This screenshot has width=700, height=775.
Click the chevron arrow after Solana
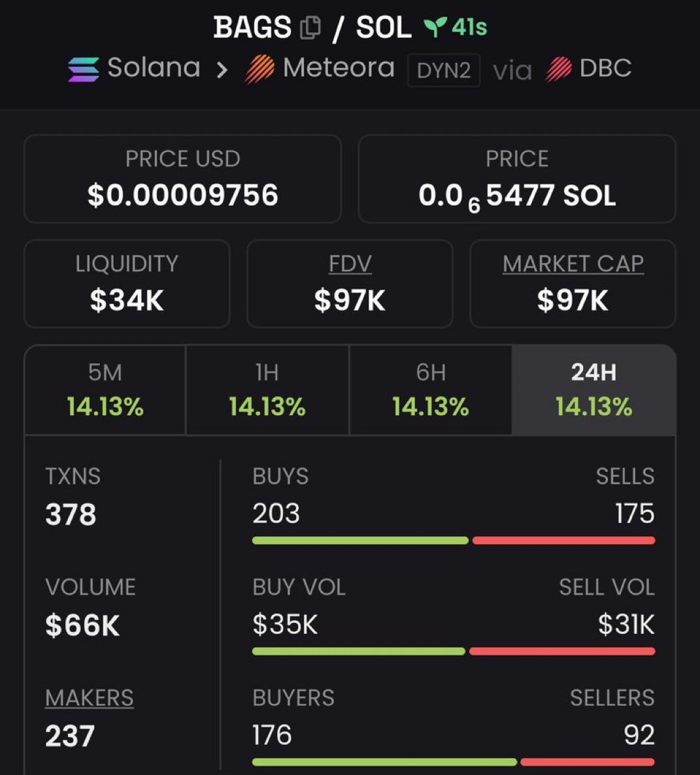click(222, 70)
